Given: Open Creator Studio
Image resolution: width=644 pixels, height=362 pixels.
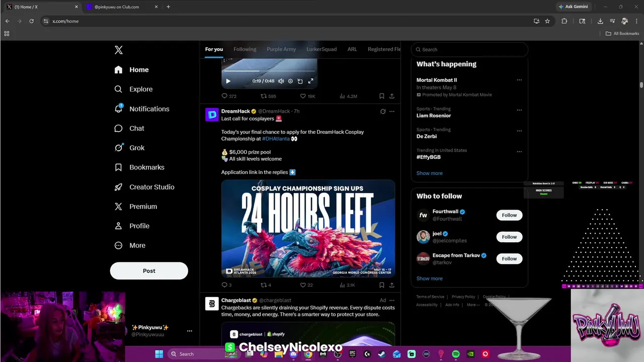Looking at the screenshot, I should click(x=144, y=187).
